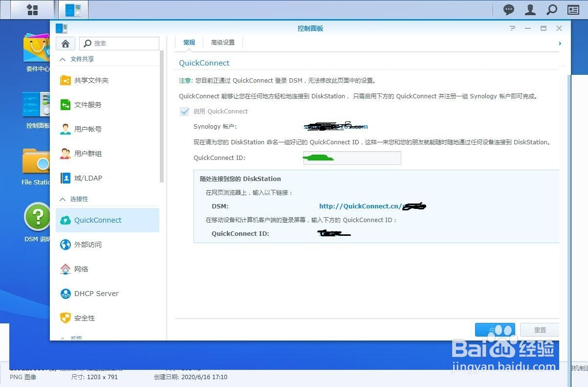Screen dimensions: 588x387
Task: Click the Control Panel taskbar icon
Action: (73, 9)
